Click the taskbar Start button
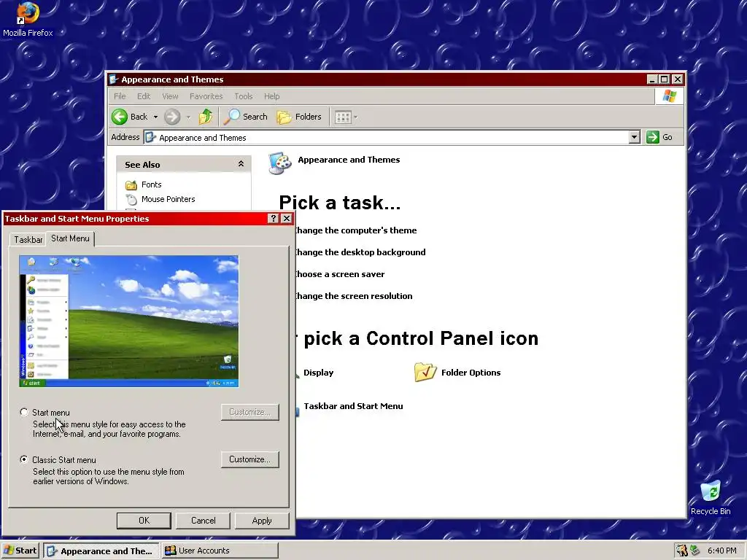This screenshot has width=747, height=560. (20, 551)
